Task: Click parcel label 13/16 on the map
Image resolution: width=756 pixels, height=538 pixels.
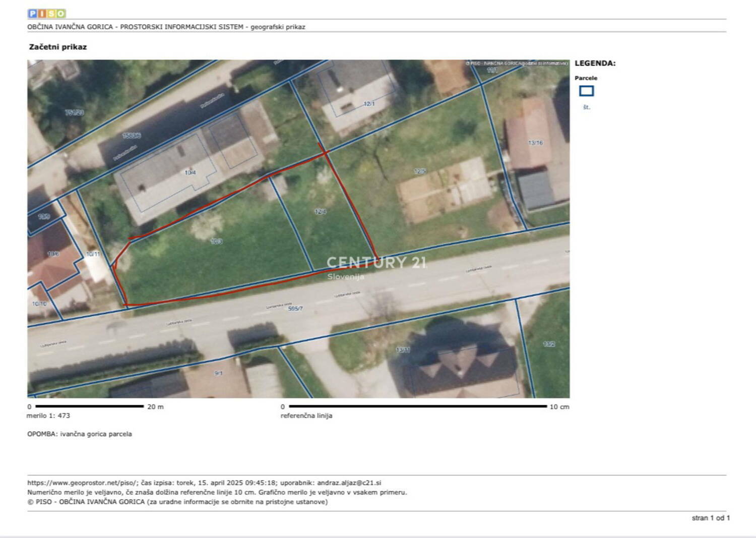Action: click(x=535, y=143)
